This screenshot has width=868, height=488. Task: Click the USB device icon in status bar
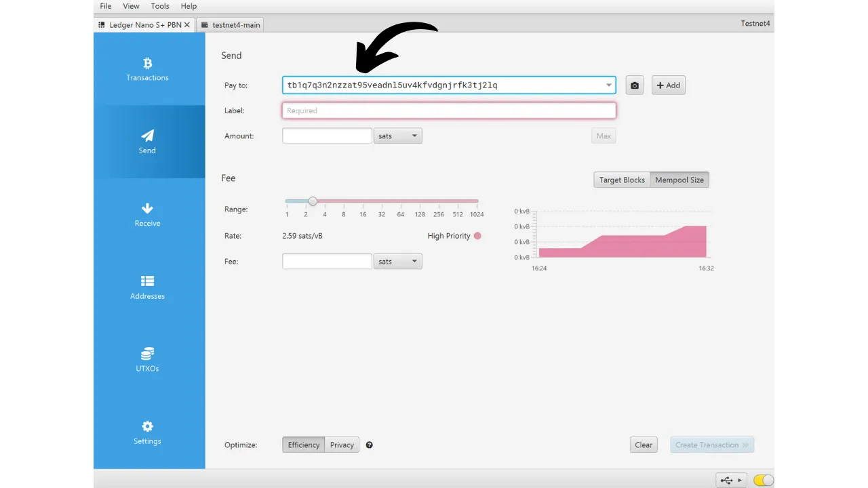[727, 481]
